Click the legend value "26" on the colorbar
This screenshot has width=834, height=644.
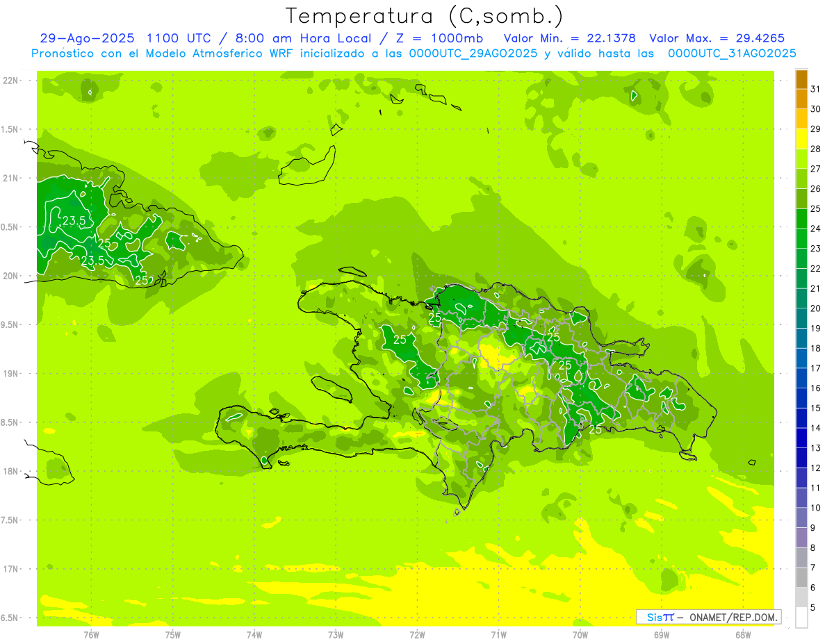[816, 189]
